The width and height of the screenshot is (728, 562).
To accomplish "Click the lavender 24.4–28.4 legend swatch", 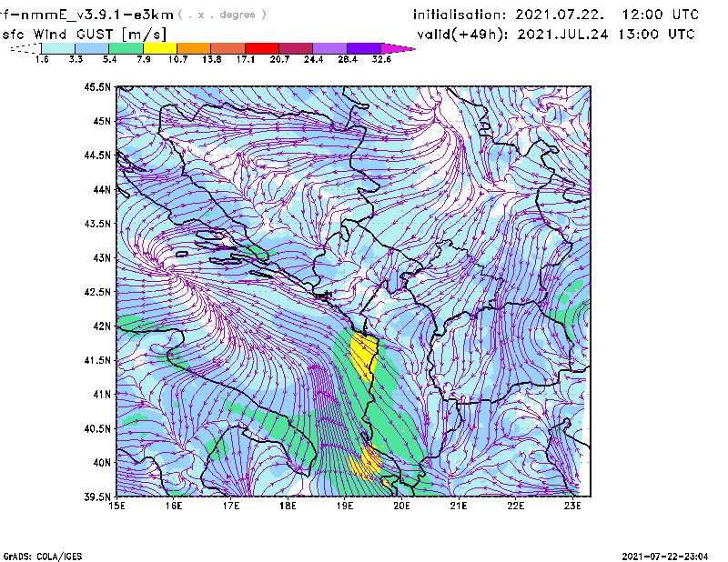I will [x=330, y=48].
